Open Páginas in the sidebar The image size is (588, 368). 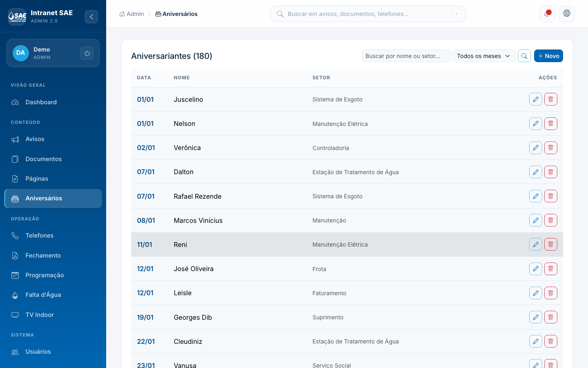coord(53,179)
